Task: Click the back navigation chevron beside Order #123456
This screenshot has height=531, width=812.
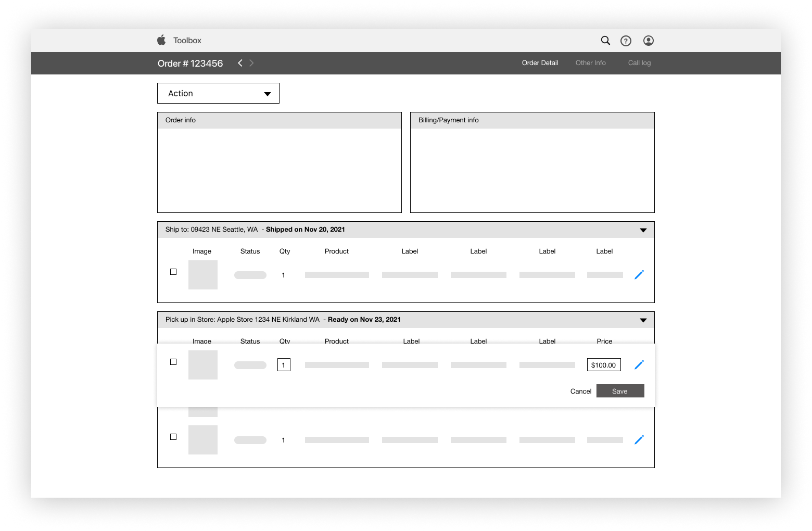Action: (x=240, y=62)
